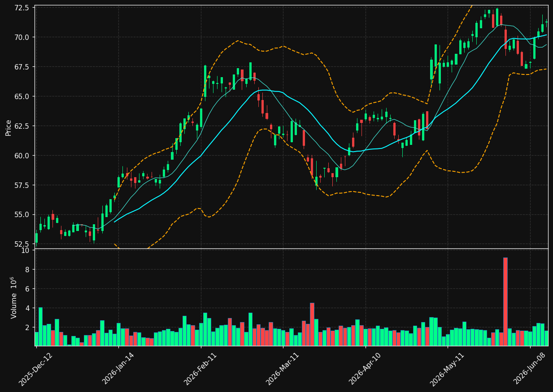Click the 2026-Jan-14 date label
This screenshot has width=553, height=392.
(119, 368)
